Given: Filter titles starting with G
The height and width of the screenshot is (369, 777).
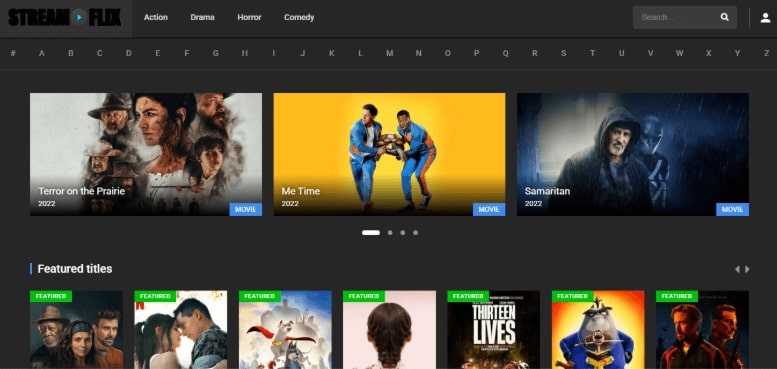Looking at the screenshot, I should click(216, 53).
